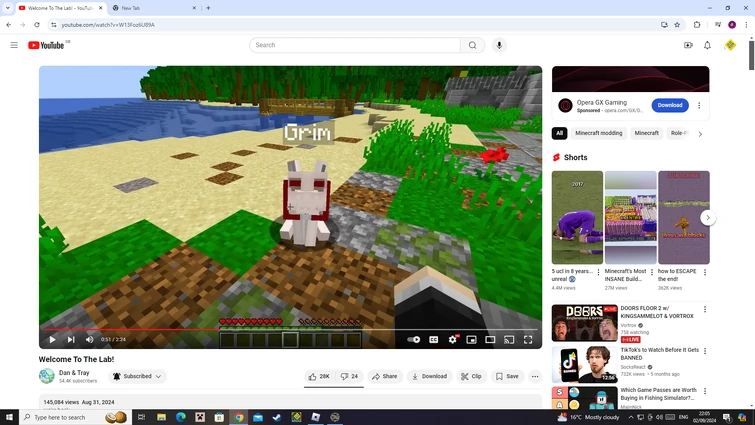Open Task View on taskbar
This screenshot has width=755, height=425.
point(141,417)
